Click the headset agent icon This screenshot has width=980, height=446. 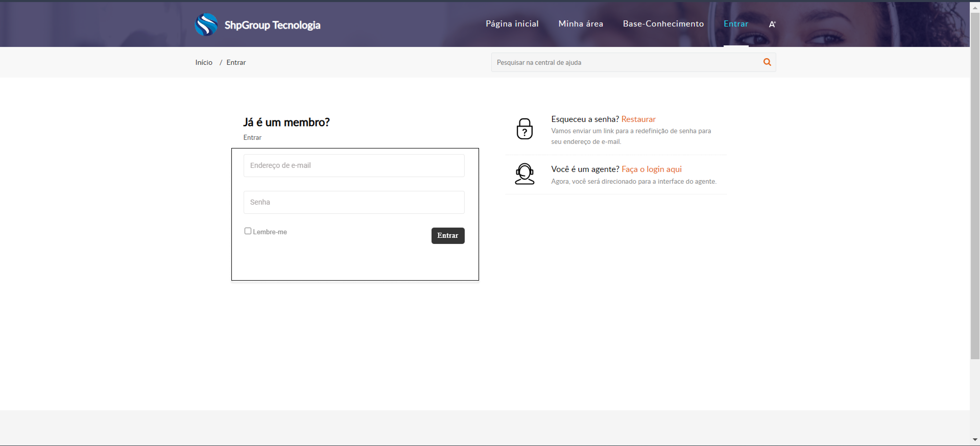coord(524,174)
